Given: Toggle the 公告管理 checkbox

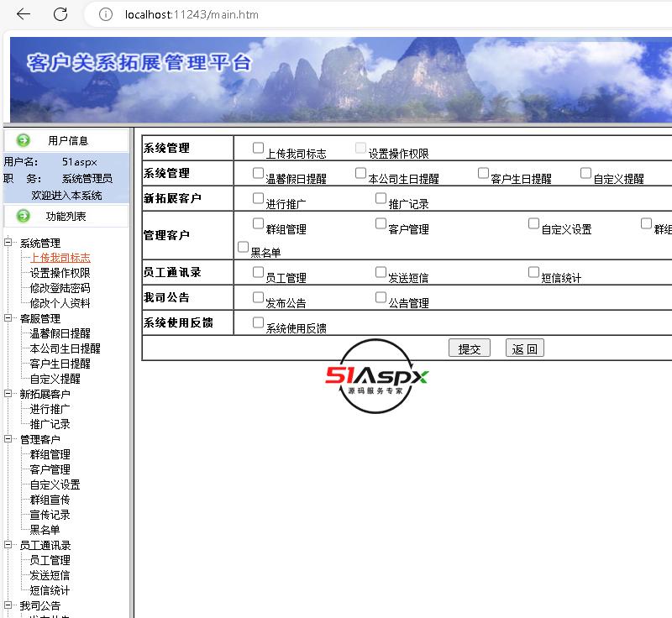Looking at the screenshot, I should 381,297.
